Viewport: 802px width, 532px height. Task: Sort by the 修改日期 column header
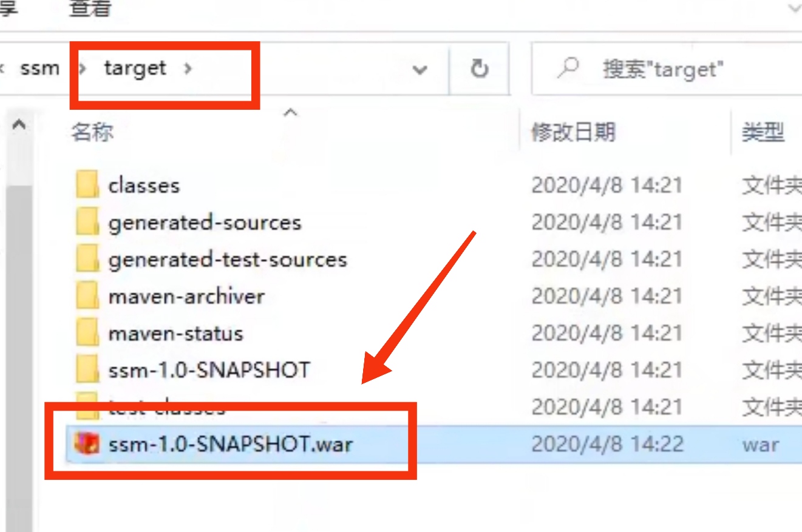click(574, 132)
